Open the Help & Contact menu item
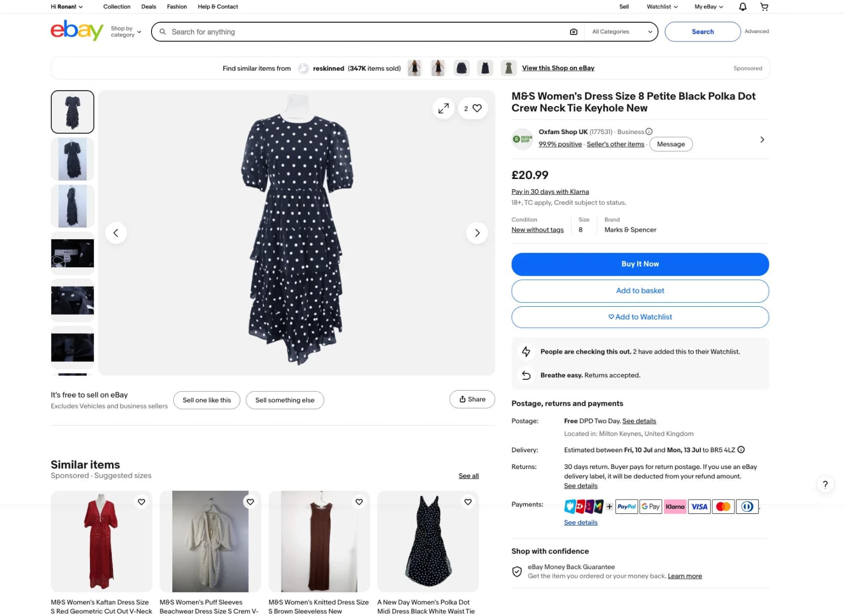The width and height of the screenshot is (844, 616). coord(218,6)
